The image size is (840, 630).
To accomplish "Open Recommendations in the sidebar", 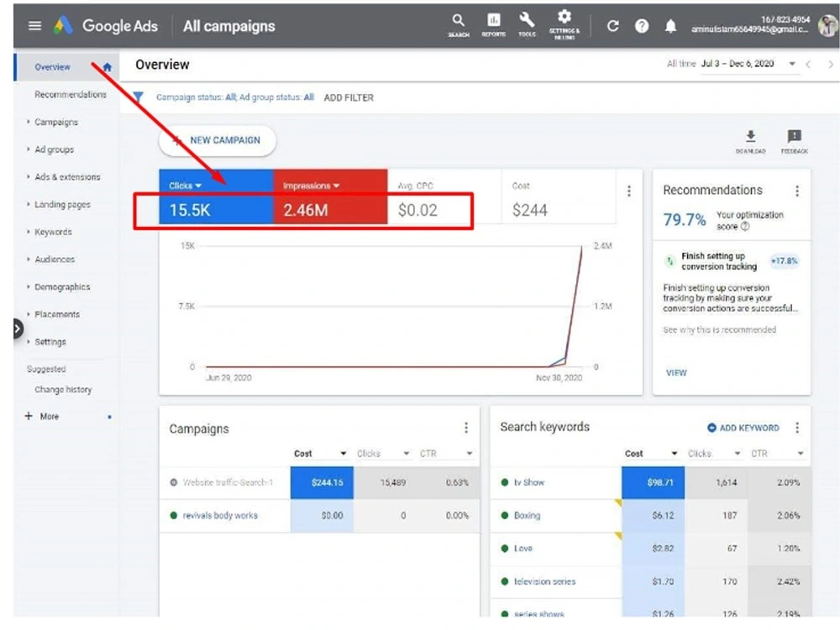I will point(71,94).
